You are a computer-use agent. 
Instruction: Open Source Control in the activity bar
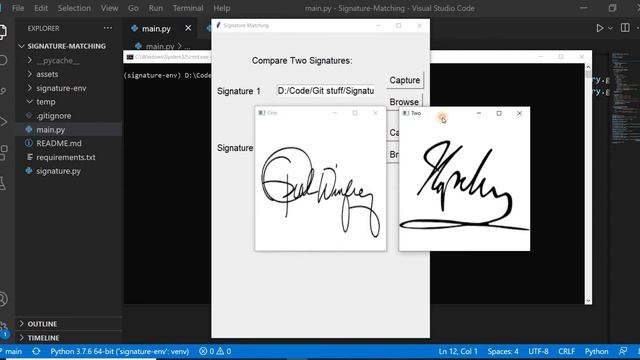[3, 91]
